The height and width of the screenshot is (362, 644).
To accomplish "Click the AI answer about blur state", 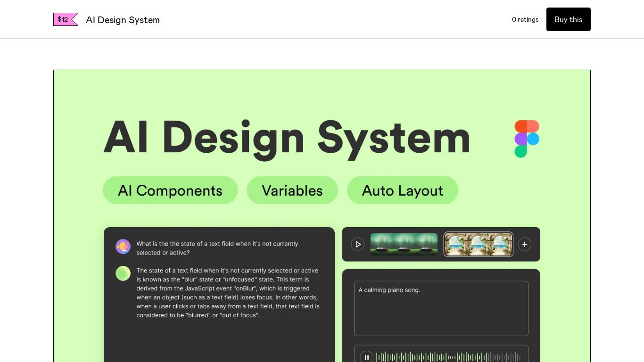I will tap(228, 293).
